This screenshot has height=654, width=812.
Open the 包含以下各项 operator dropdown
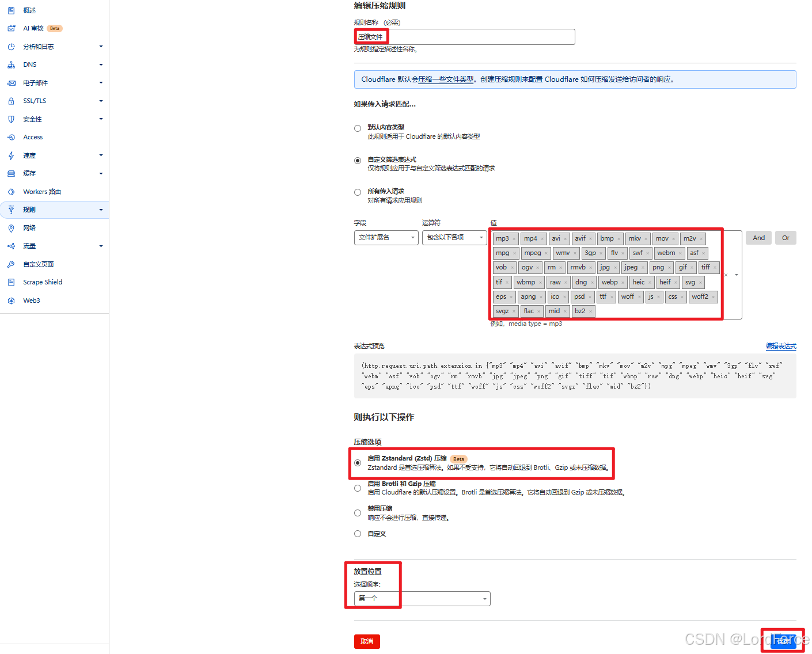tap(454, 237)
